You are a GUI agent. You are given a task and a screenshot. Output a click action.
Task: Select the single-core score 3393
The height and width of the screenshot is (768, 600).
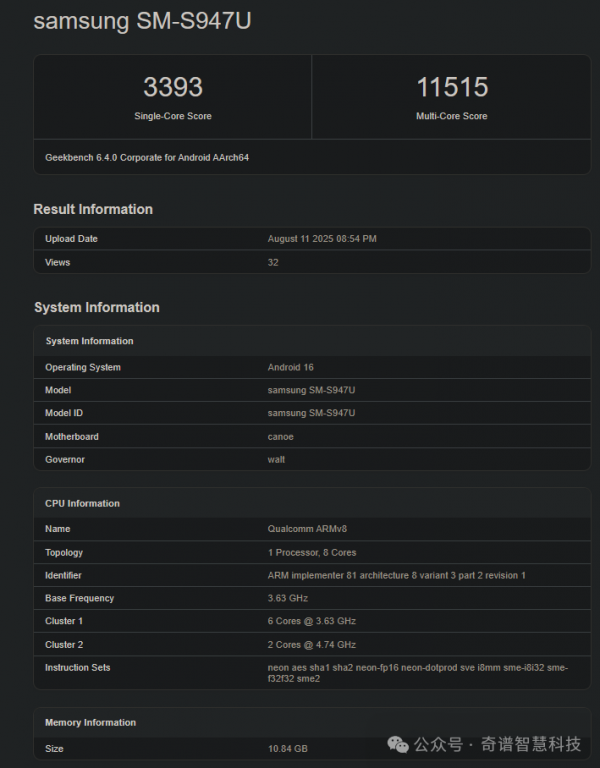click(173, 87)
